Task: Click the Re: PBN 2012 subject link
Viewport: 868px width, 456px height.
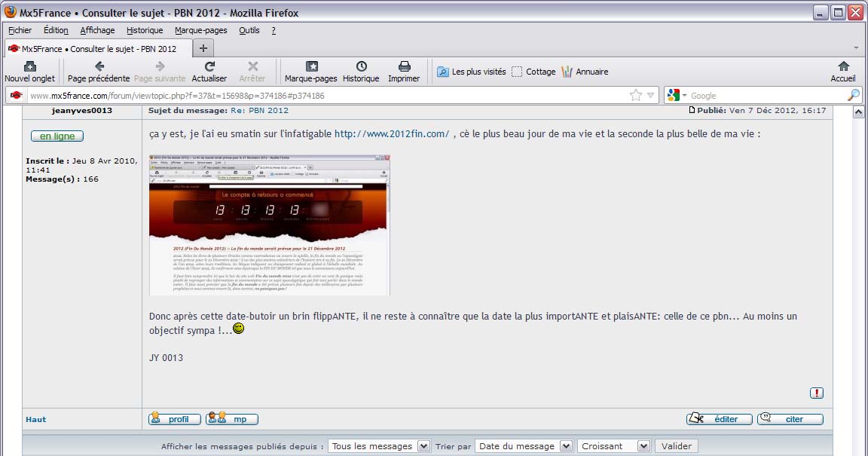Action: pyautogui.click(x=260, y=110)
